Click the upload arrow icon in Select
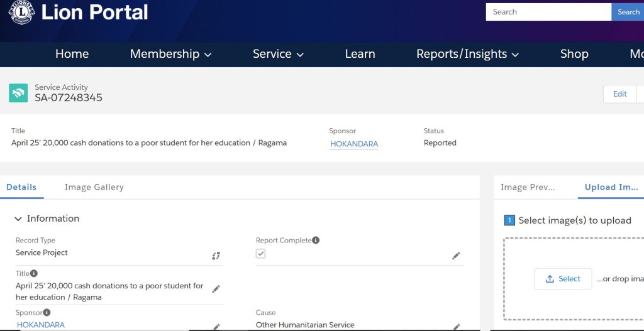The image size is (644, 331). [x=550, y=279]
